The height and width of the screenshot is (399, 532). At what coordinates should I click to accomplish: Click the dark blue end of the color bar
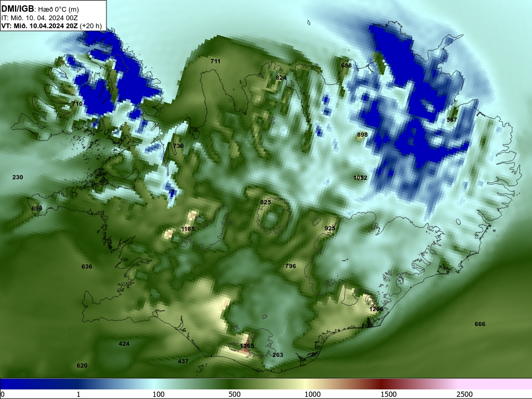(20, 384)
